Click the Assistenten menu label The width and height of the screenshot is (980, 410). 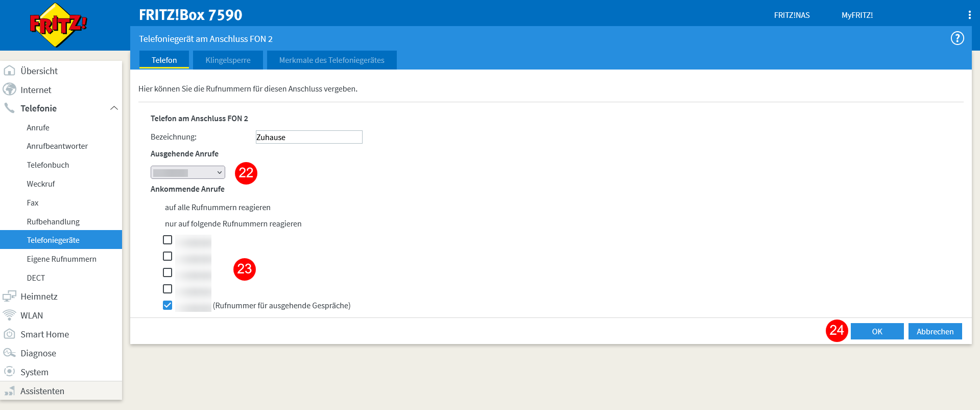click(x=42, y=391)
